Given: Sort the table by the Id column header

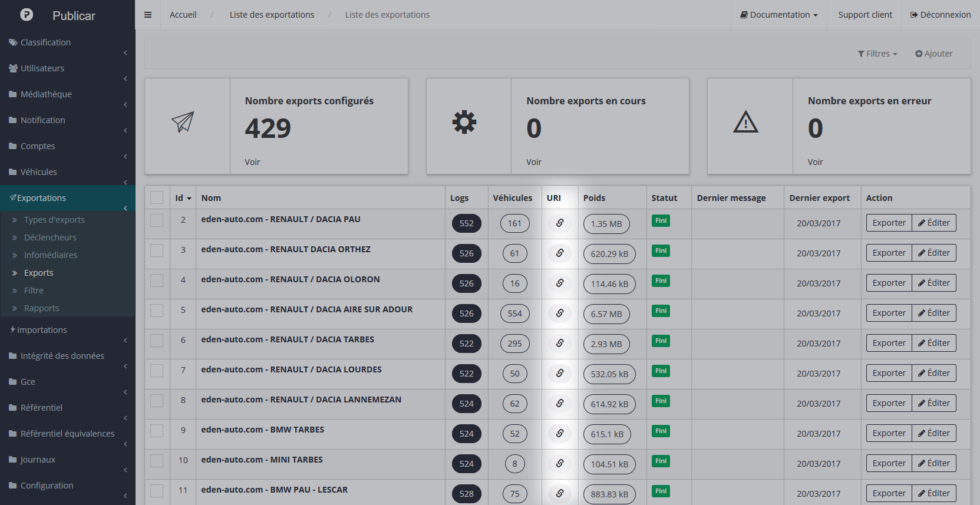Looking at the screenshot, I should [x=183, y=198].
